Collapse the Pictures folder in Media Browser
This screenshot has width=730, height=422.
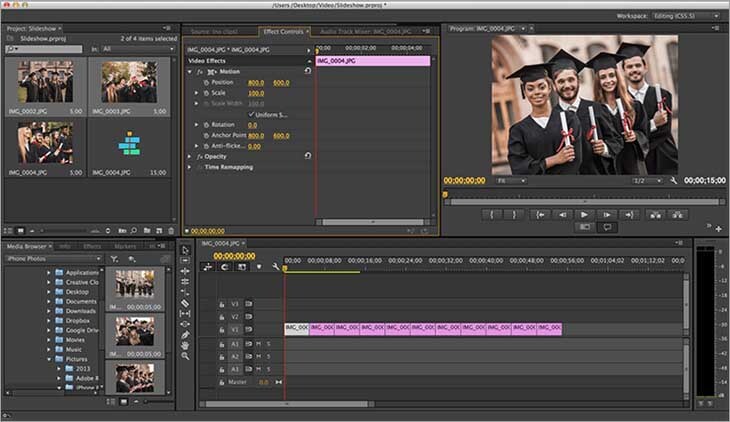(x=49, y=359)
